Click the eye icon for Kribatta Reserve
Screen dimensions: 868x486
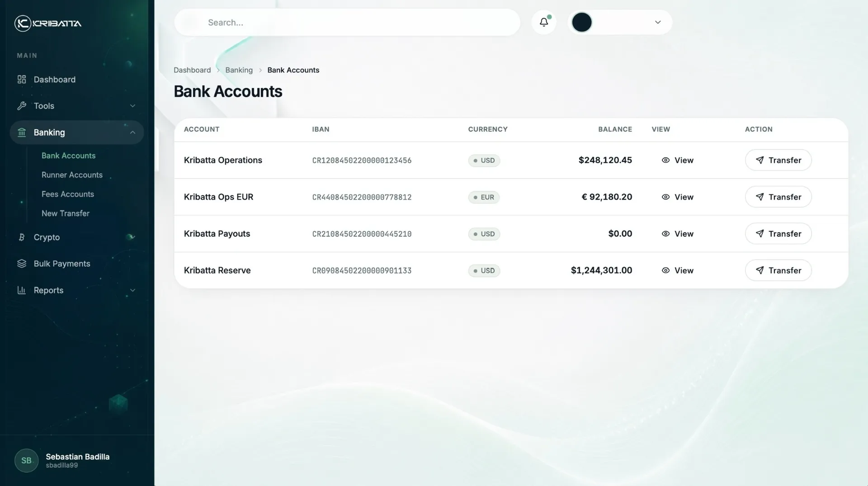665,270
